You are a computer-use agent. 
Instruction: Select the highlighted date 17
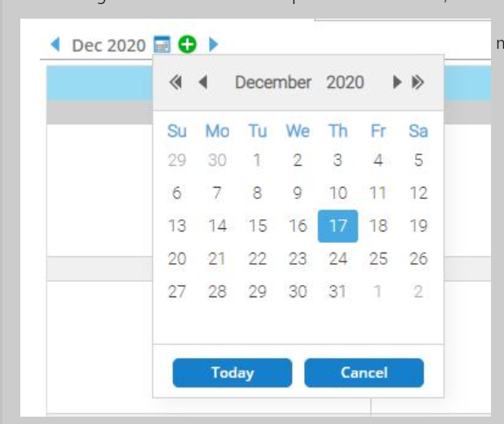coord(338,226)
